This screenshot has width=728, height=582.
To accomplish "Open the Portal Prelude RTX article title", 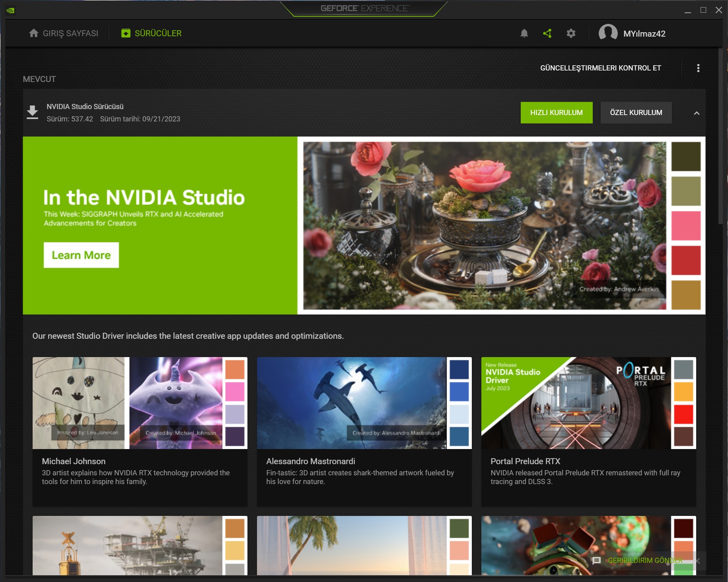I will click(x=525, y=461).
